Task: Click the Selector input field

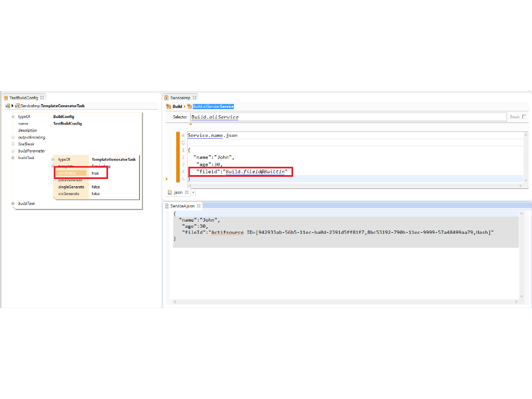Action: [348, 117]
